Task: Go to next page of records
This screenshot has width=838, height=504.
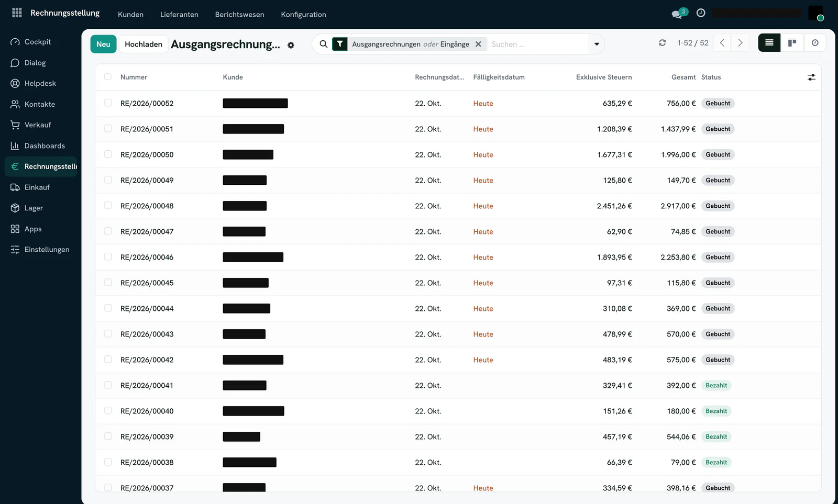Action: point(740,43)
